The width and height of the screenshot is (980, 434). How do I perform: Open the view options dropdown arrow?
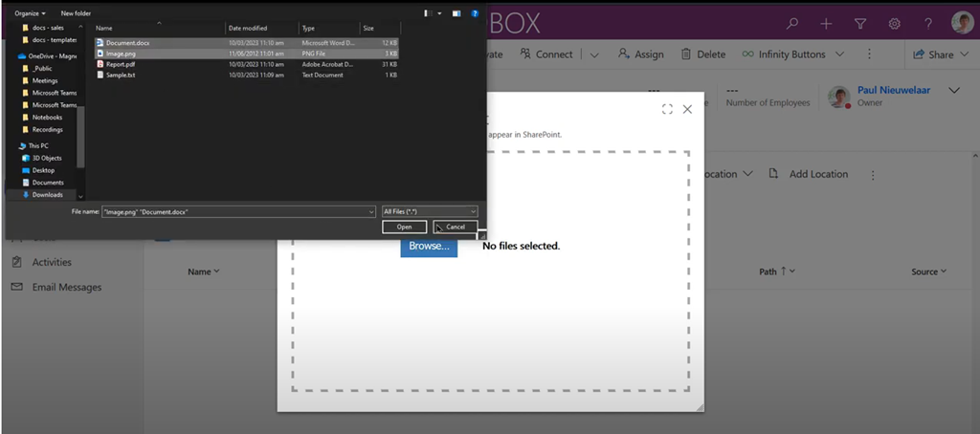tap(439, 13)
